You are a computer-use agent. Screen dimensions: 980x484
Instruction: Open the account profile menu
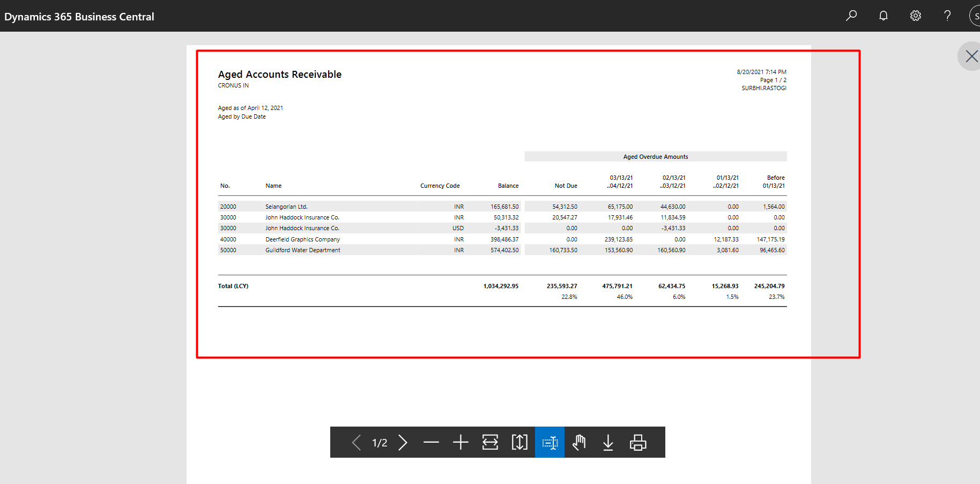pos(975,16)
